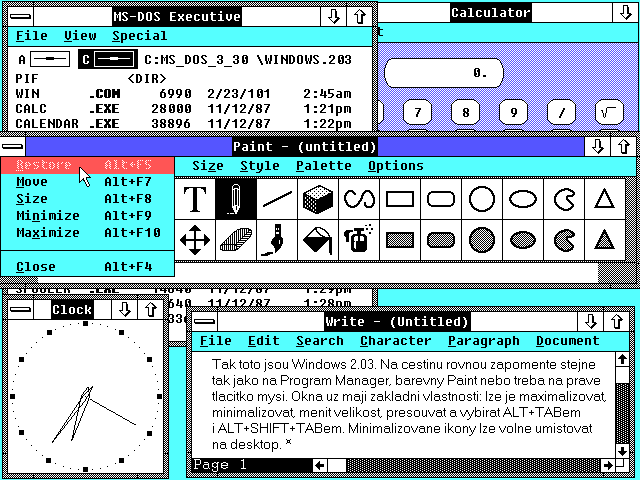Select the Curve tool in Paint
The height and width of the screenshot is (480, 640).
pos(359,199)
